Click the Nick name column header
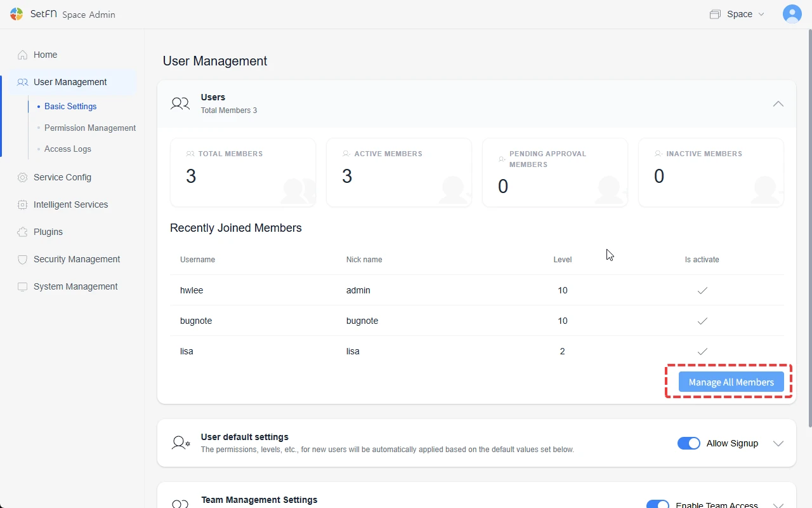This screenshot has width=812, height=508. pos(364,260)
